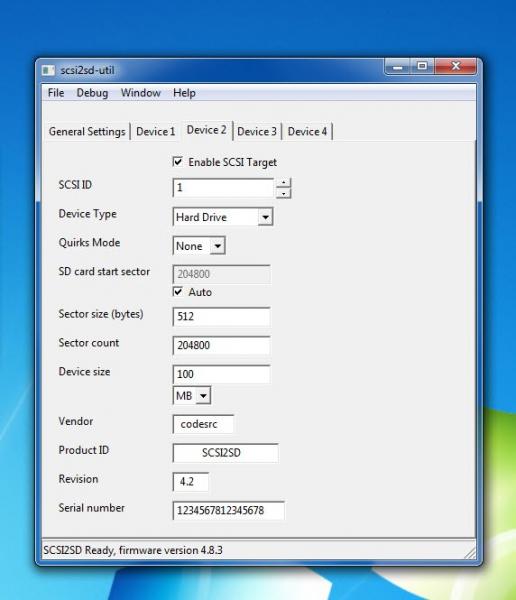Select the Device 2 tab
This screenshot has height=600, width=516.
point(206,130)
